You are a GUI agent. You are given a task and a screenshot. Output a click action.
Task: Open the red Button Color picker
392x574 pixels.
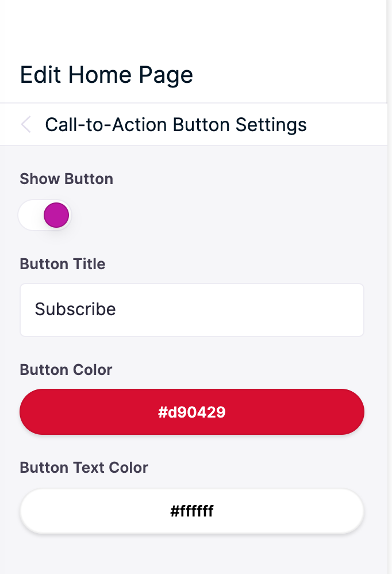(192, 412)
